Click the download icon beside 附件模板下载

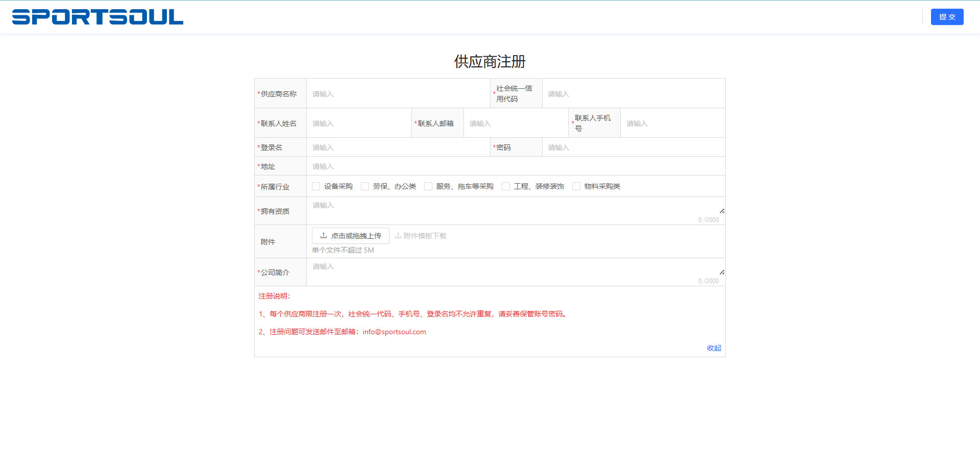[x=398, y=235]
